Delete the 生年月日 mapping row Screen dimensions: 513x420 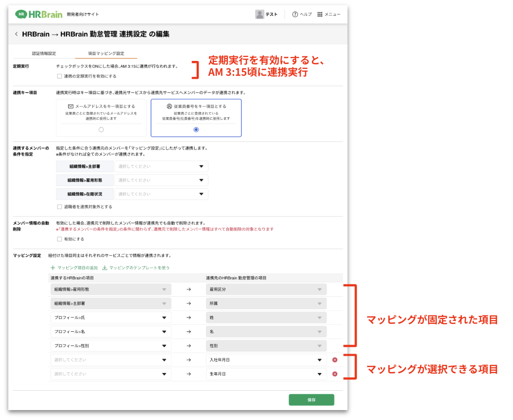point(335,374)
